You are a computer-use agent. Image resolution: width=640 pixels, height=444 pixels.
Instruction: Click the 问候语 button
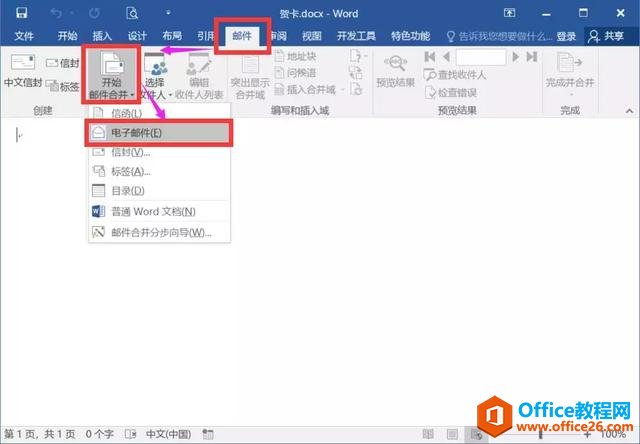(296, 73)
